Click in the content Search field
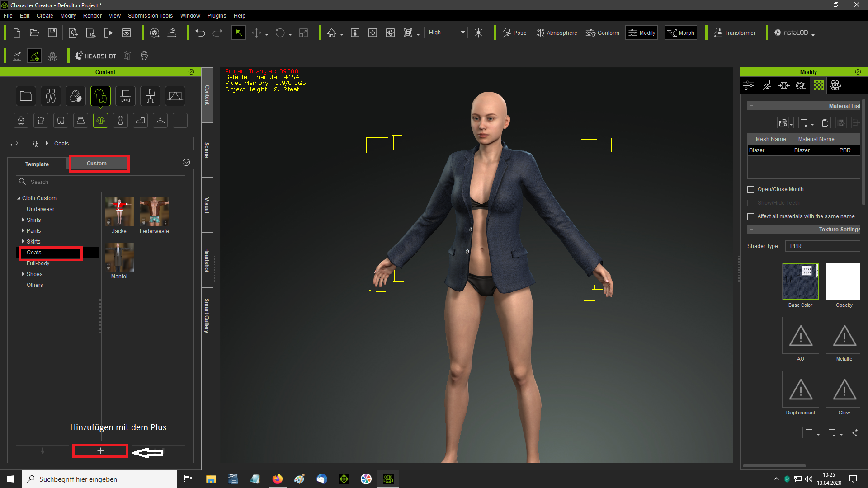868x488 pixels. coord(100,182)
